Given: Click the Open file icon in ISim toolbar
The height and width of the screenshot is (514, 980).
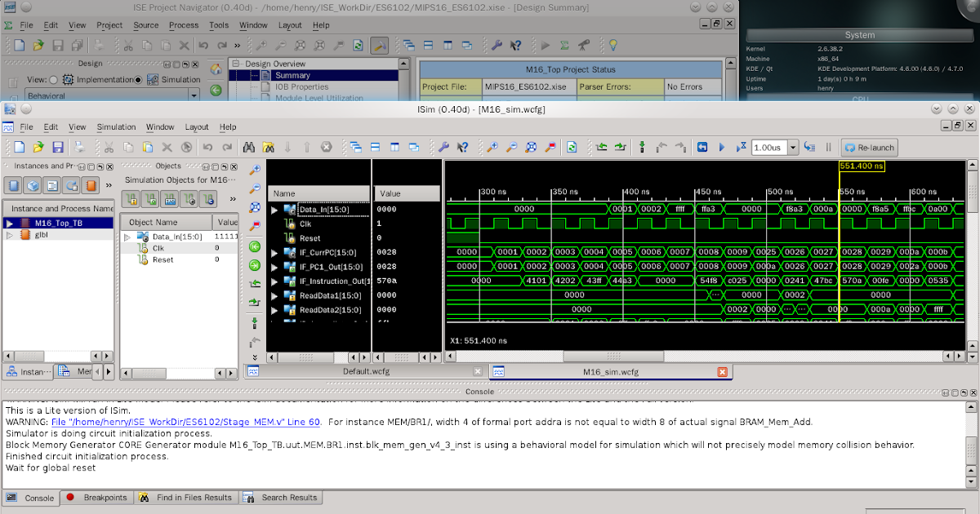Looking at the screenshot, I should (x=38, y=148).
